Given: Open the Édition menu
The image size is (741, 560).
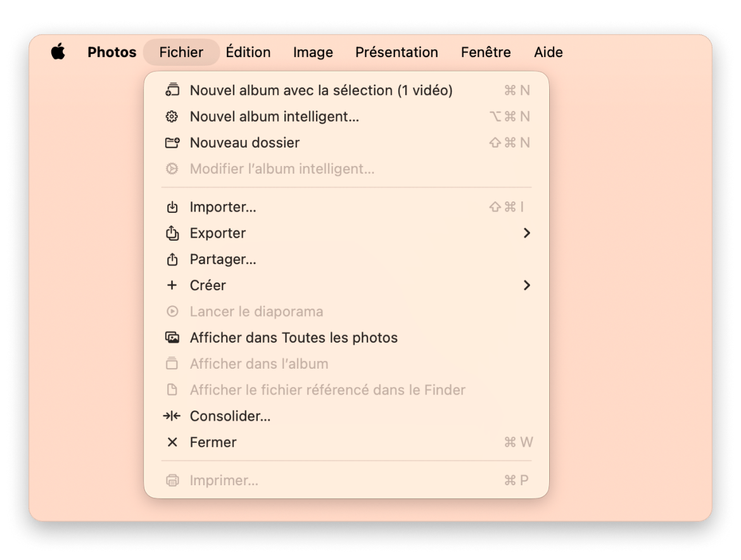Looking at the screenshot, I should coord(248,52).
